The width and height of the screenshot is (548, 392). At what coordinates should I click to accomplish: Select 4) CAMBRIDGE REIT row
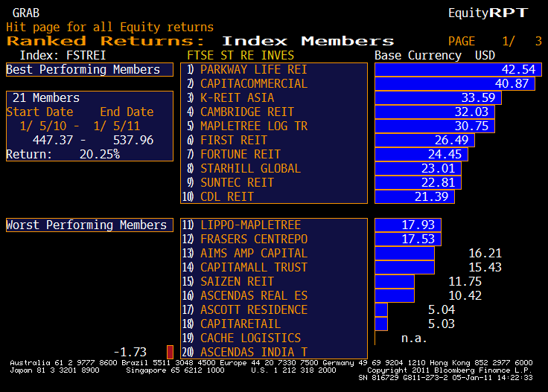coord(274,112)
